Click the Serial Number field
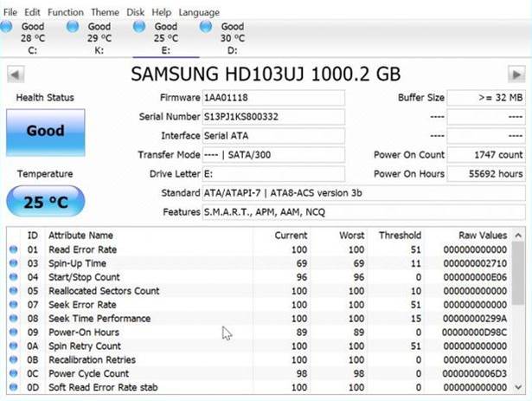The width and height of the screenshot is (532, 401). coord(273,117)
